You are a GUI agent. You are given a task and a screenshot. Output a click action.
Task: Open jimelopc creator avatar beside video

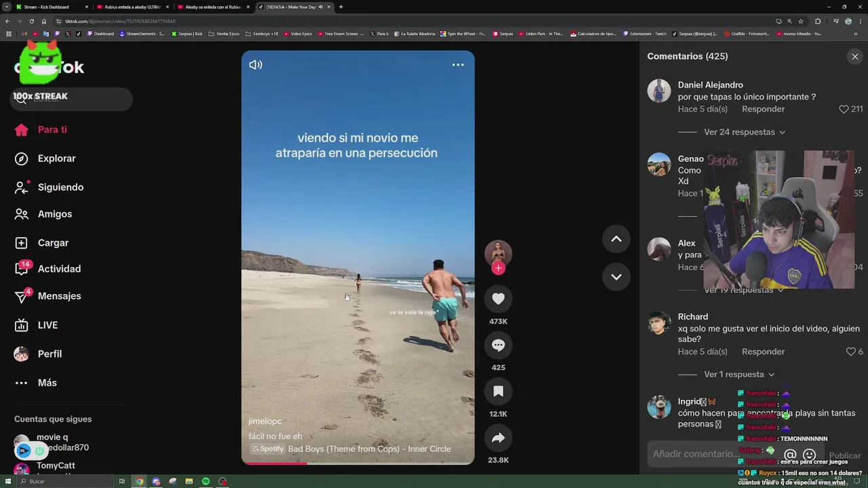pos(498,252)
